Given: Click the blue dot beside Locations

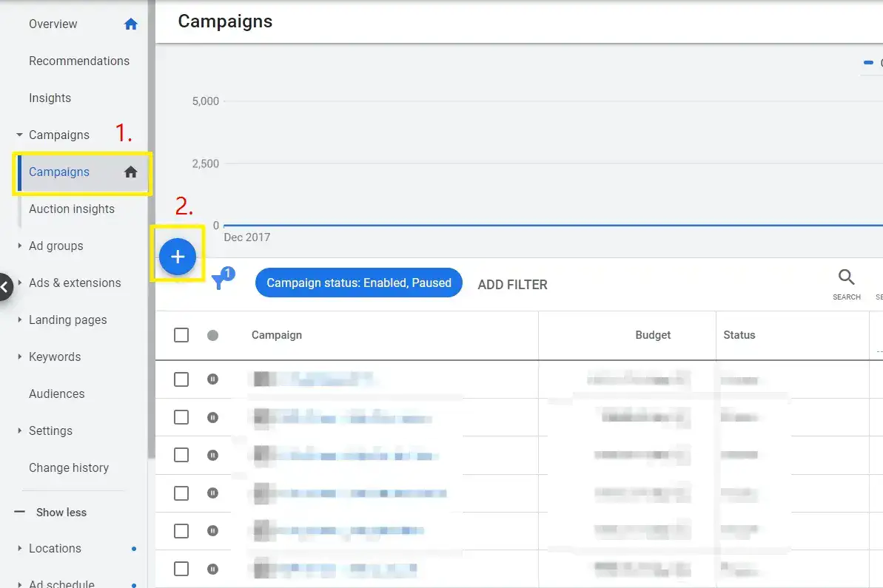Looking at the screenshot, I should [133, 549].
